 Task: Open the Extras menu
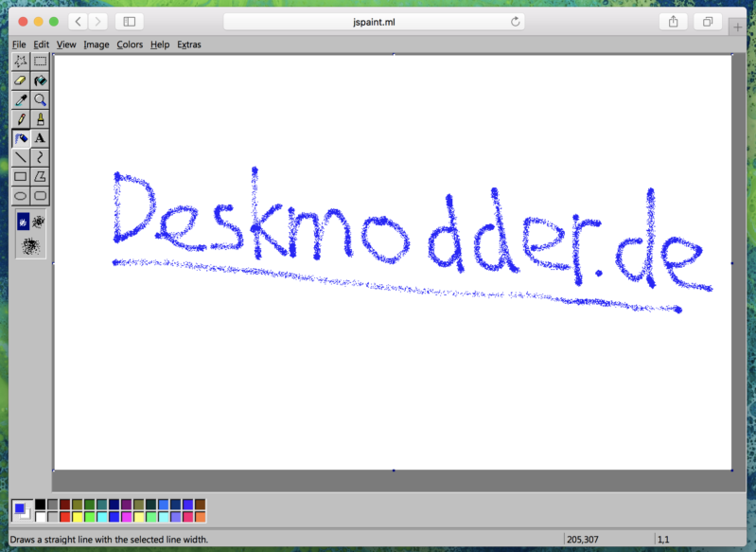coord(188,45)
